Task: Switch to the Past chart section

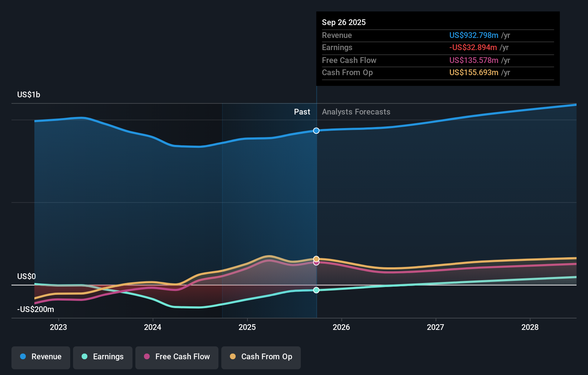Action: point(302,112)
